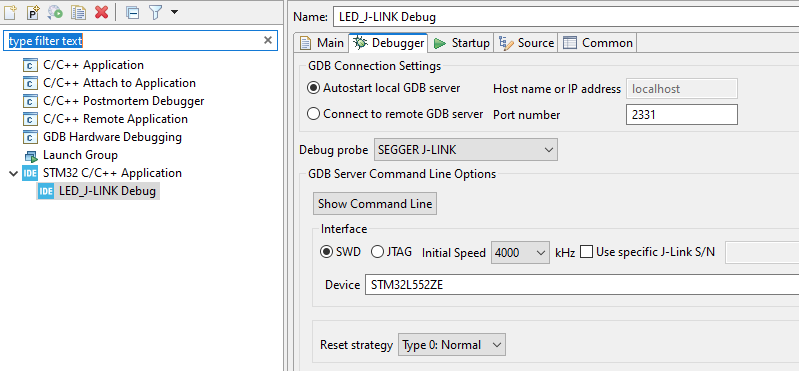Screen dimensions: 799x371
Task: Click the C/C++ Application icon
Action: click(x=31, y=66)
